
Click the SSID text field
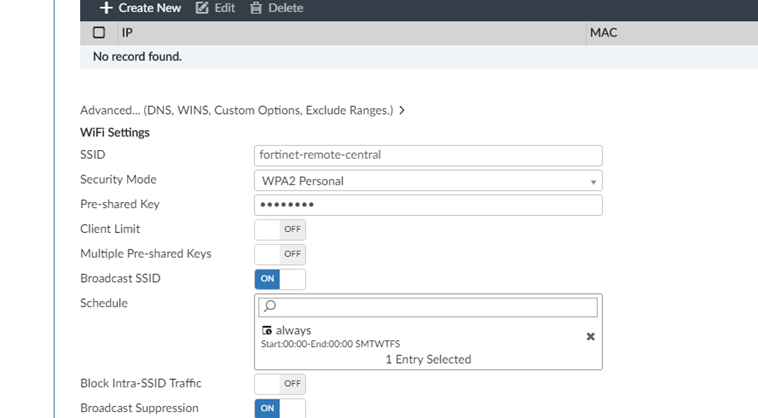[428, 155]
